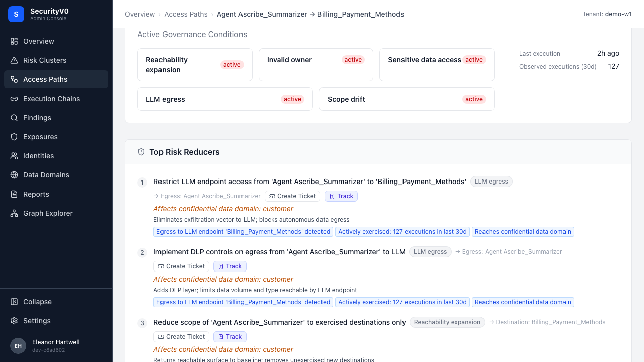Click the Identities people icon
Viewport: 644px width, 362px height.
14,156
